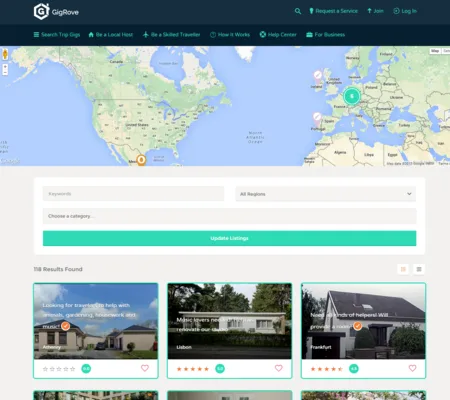Viewport: 450px width, 400px height.
Task: Open the Frankfurt listing card image
Action: [x=363, y=321]
